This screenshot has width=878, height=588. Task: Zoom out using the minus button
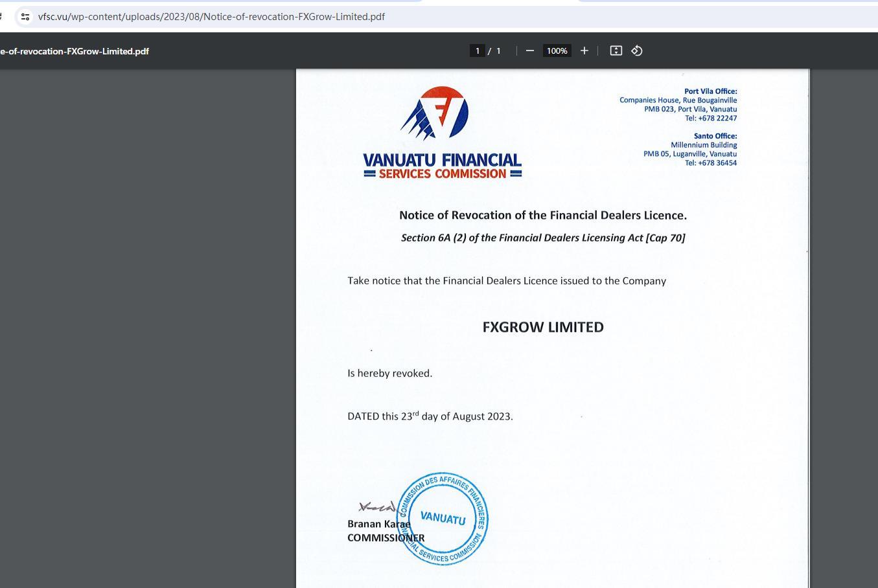coord(529,51)
